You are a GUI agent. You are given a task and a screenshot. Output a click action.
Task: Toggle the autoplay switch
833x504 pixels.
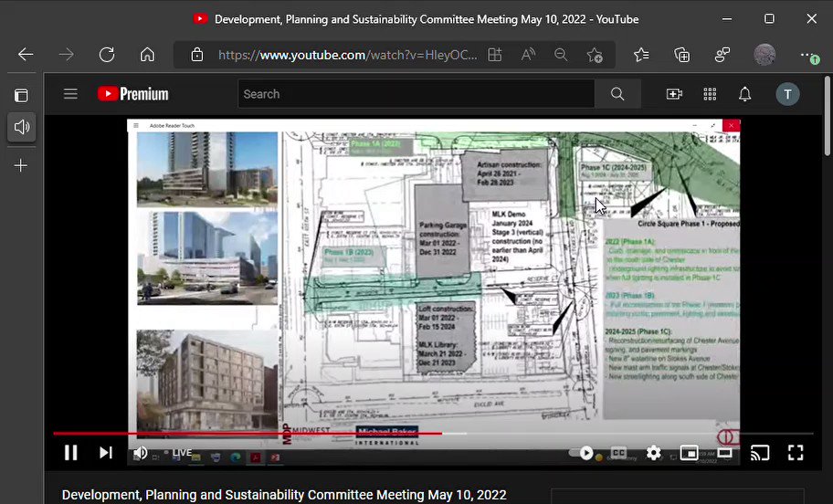(582, 453)
